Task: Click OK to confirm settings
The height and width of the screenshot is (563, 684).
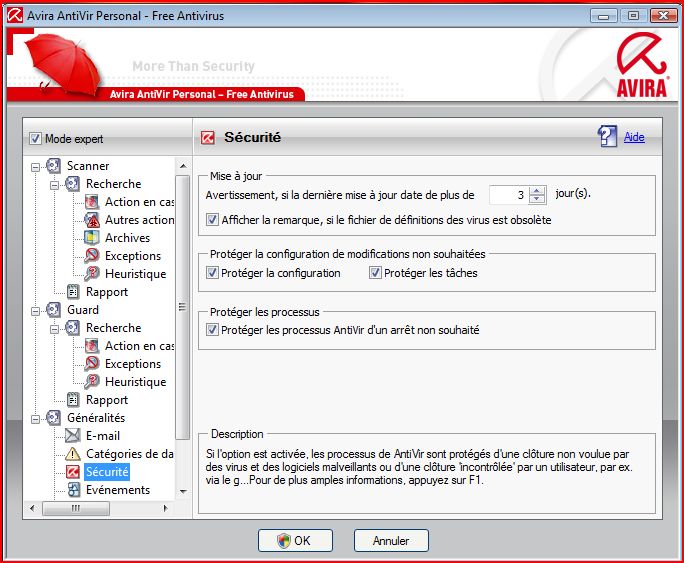Action: pyautogui.click(x=295, y=541)
